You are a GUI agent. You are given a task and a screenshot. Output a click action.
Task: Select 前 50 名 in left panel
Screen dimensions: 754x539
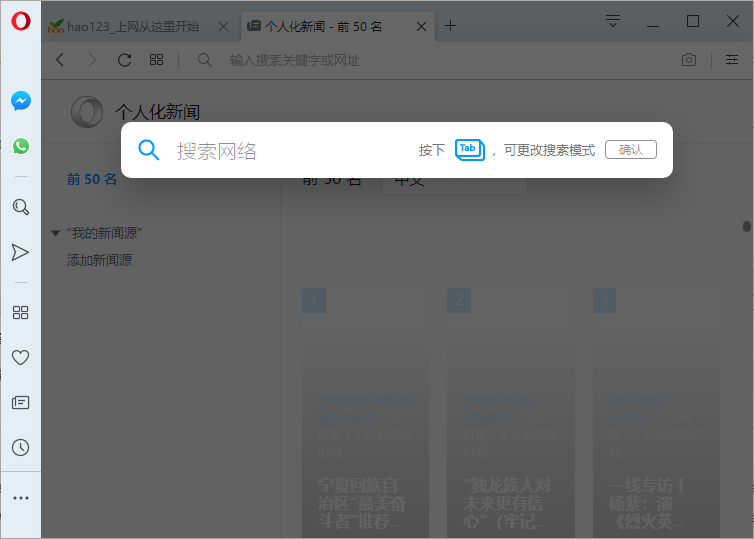coord(92,179)
